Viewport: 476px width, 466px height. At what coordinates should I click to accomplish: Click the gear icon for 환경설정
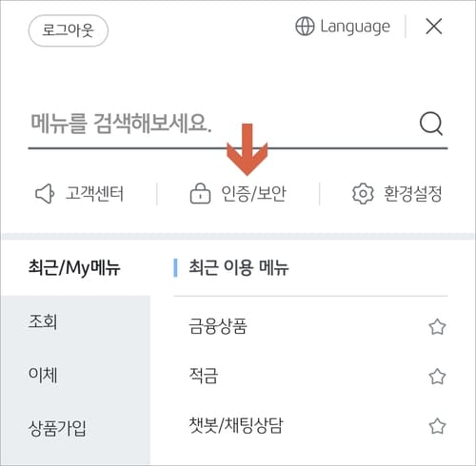point(363,193)
